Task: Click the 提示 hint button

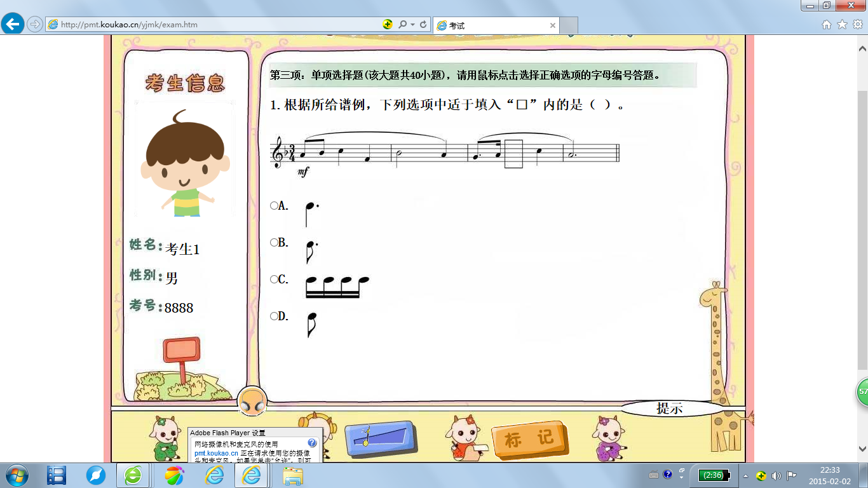Action: pyautogui.click(x=669, y=409)
